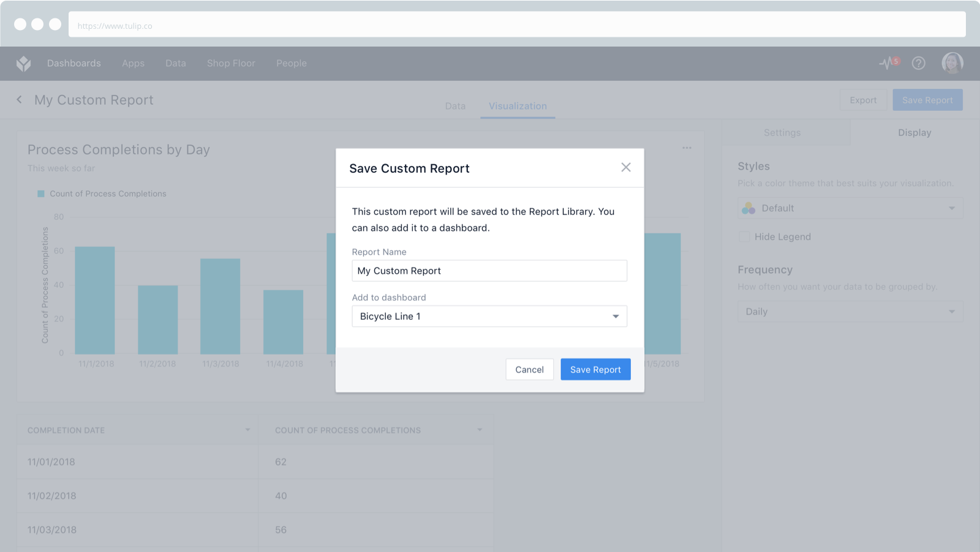The width and height of the screenshot is (980, 552).
Task: Open the Data menu in top navigation
Action: [x=176, y=63]
